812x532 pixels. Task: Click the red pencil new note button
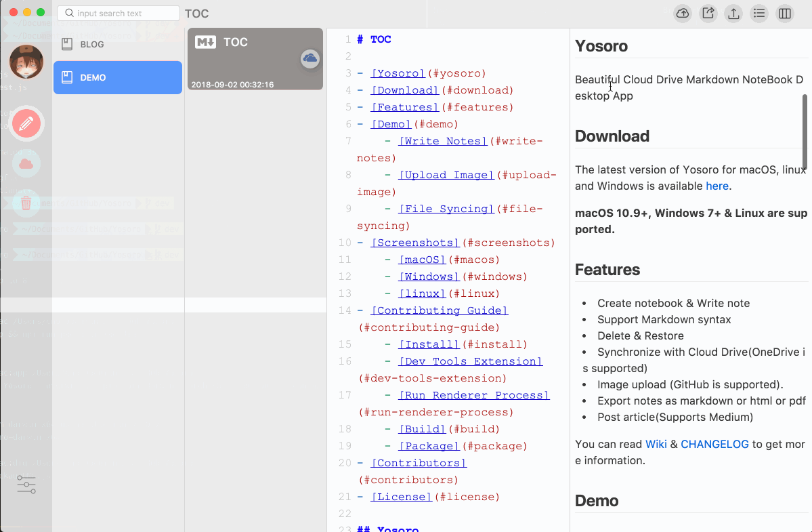(x=26, y=124)
